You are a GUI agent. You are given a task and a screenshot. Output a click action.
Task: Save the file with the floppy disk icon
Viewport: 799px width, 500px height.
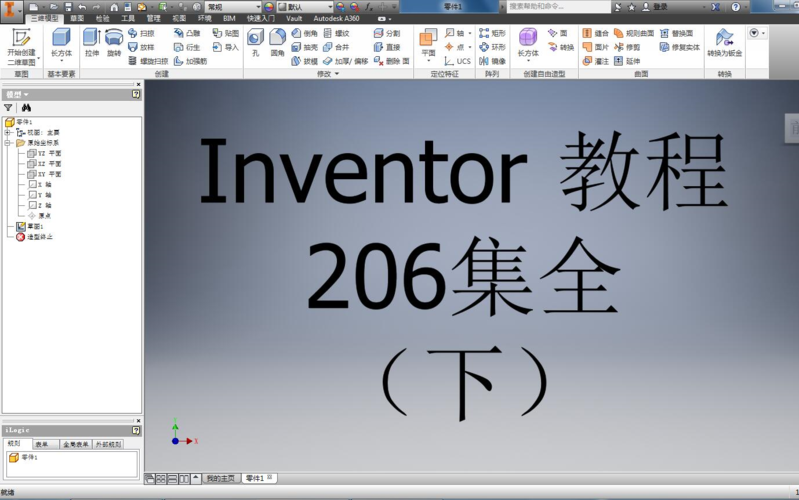click(68, 7)
